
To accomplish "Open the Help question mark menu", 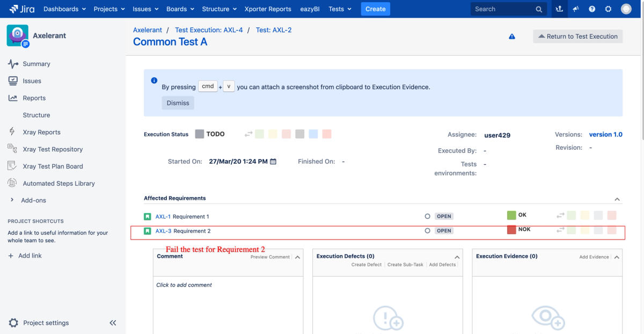I will [x=592, y=9].
